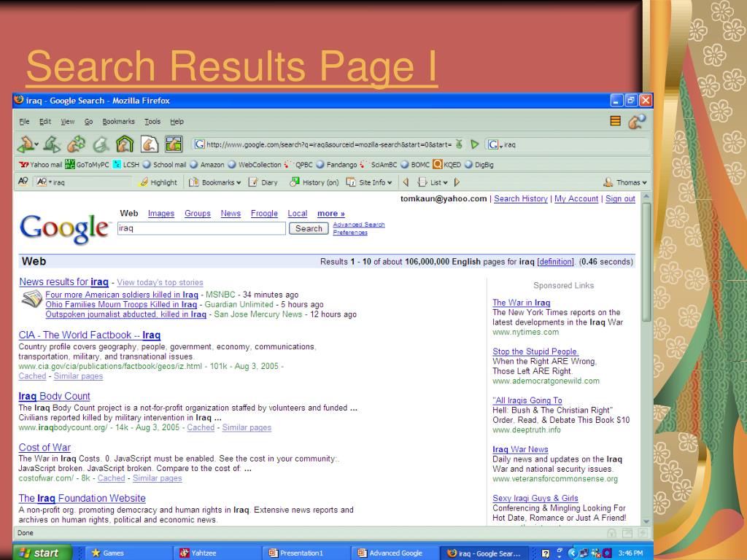
Task: Open the School mail bookmark
Action: (x=164, y=165)
